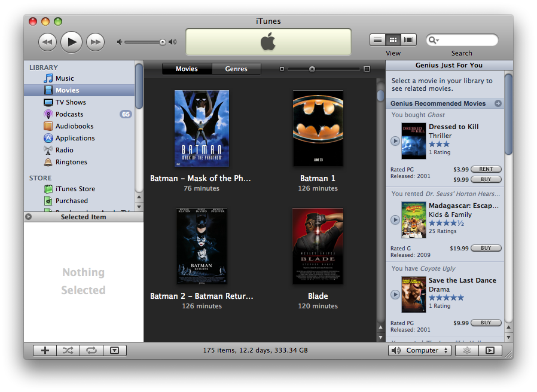Image resolution: width=537 pixels, height=392 pixels.
Task: Switch movies to Cover Flow view
Action: pyautogui.click(x=408, y=39)
